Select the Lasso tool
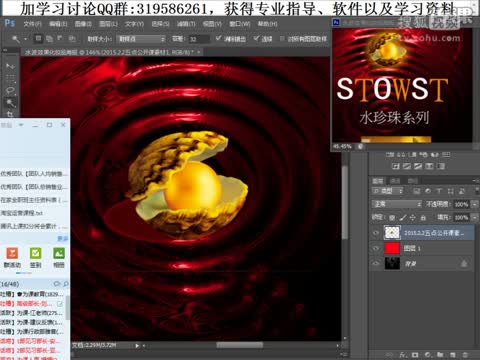This screenshot has width=480, height=360. tap(10, 91)
